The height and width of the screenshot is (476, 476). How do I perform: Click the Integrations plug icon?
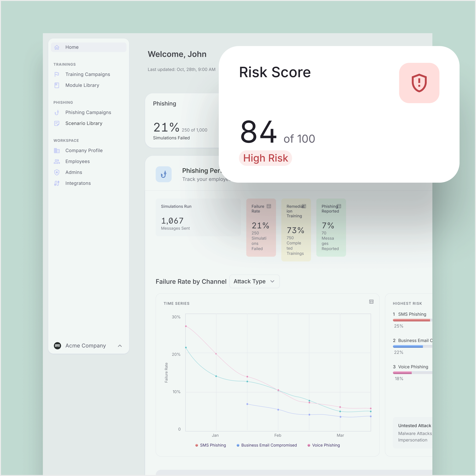[x=57, y=183]
